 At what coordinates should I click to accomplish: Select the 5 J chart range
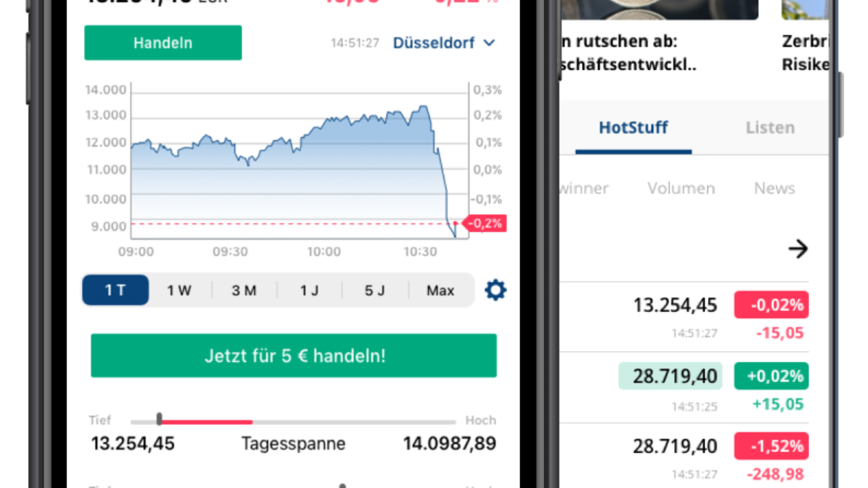(x=374, y=291)
